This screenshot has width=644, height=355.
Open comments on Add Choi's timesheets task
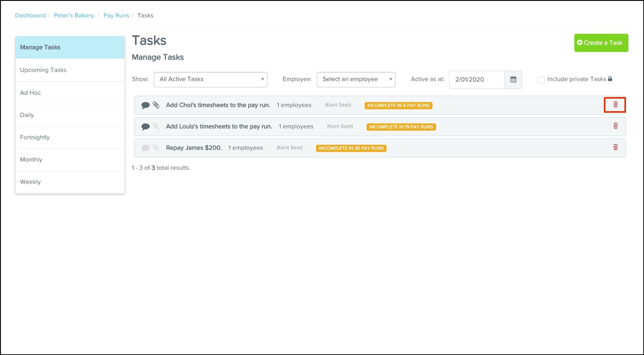(x=146, y=105)
